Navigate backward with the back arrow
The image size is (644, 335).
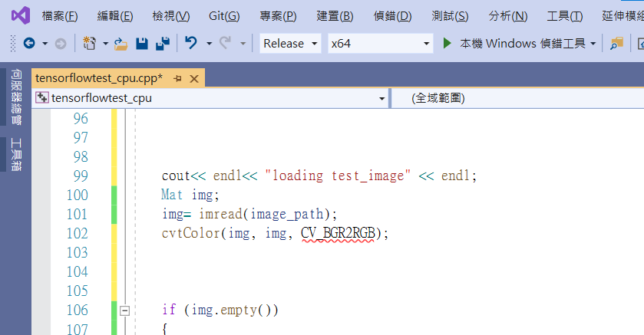click(29, 43)
